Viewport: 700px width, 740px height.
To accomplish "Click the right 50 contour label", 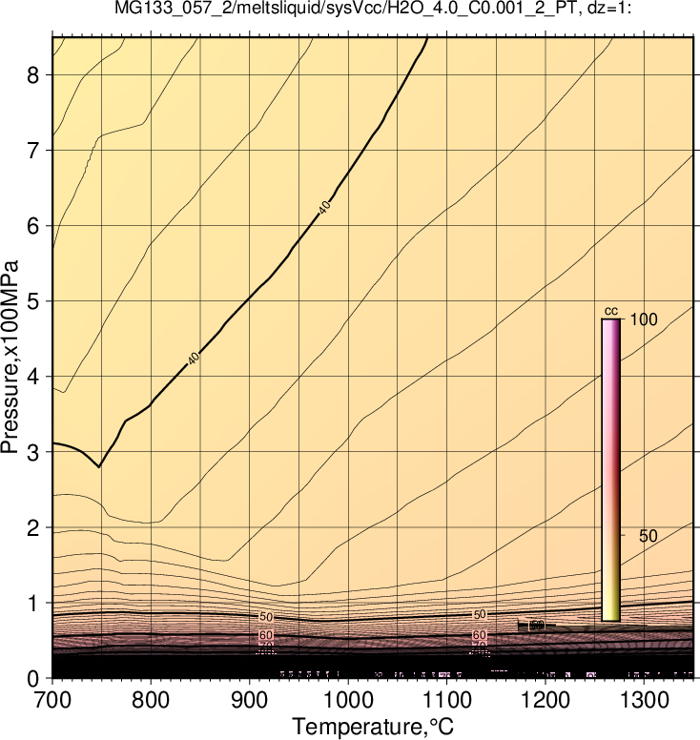I will click(479, 614).
